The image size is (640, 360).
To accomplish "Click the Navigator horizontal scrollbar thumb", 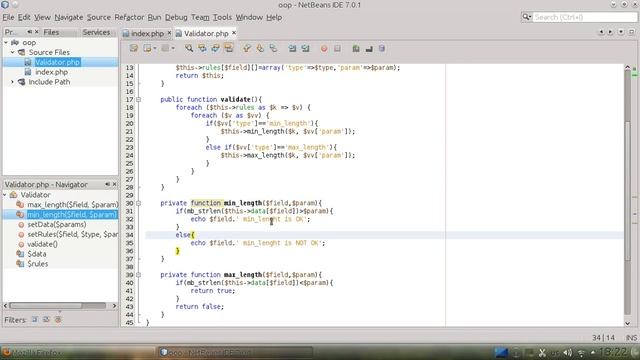I will point(46,305).
